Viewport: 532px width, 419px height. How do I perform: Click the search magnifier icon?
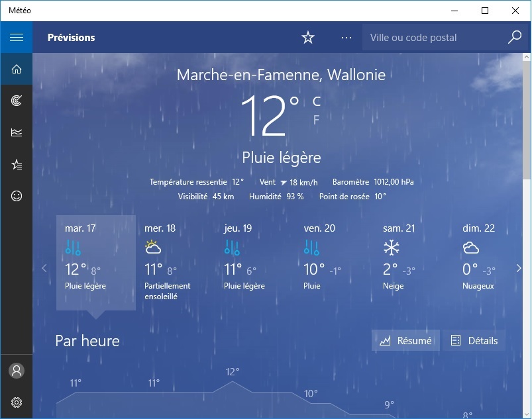tap(514, 37)
